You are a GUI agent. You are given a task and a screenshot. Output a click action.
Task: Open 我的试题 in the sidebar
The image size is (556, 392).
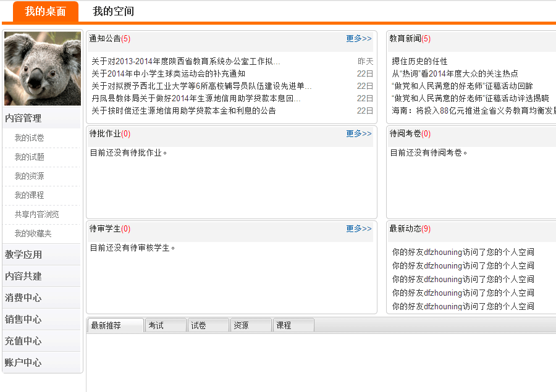coord(30,157)
